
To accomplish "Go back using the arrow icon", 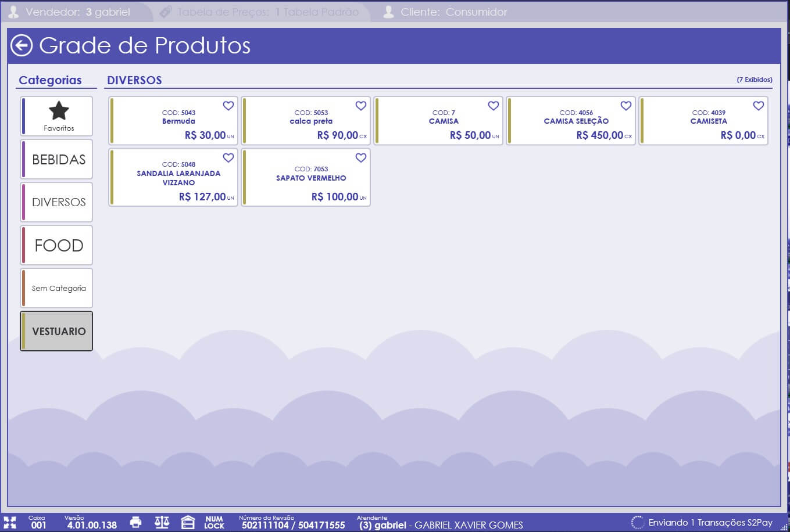I will click(22, 45).
